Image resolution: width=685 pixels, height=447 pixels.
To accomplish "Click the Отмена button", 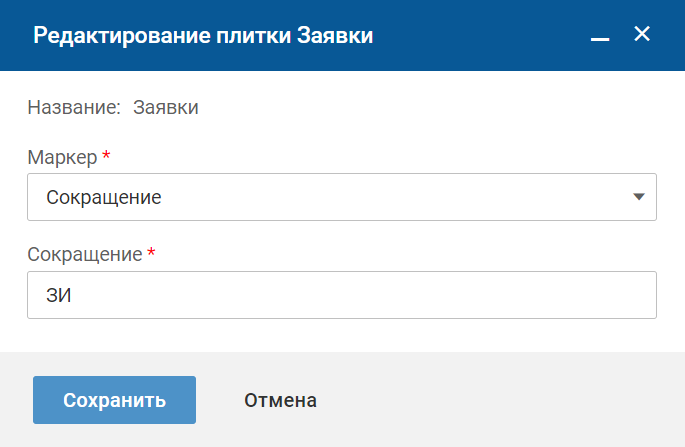I will 280,400.
